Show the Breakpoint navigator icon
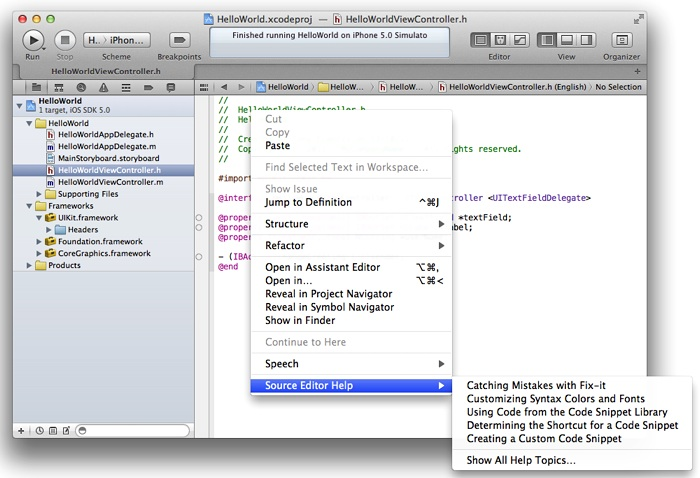700x478 pixels. (x=148, y=87)
